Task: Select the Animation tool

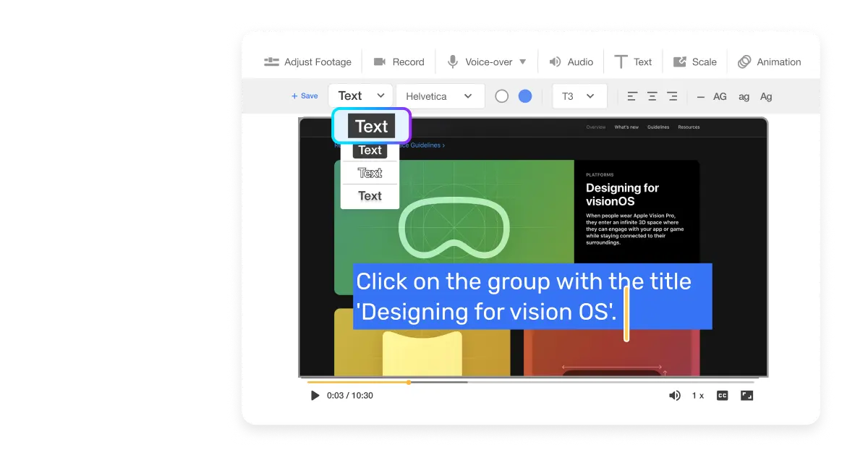Action: tap(770, 61)
